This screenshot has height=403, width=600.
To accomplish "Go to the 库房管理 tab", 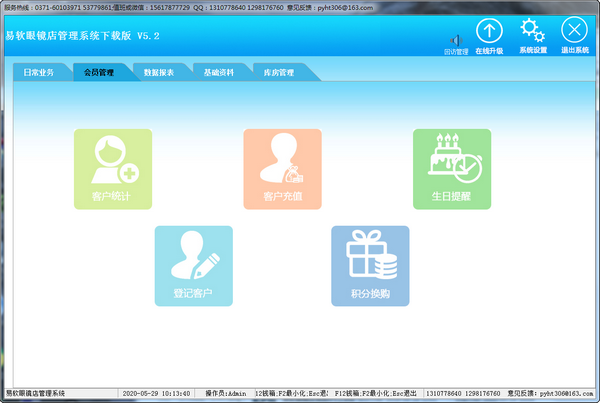I will point(278,73).
